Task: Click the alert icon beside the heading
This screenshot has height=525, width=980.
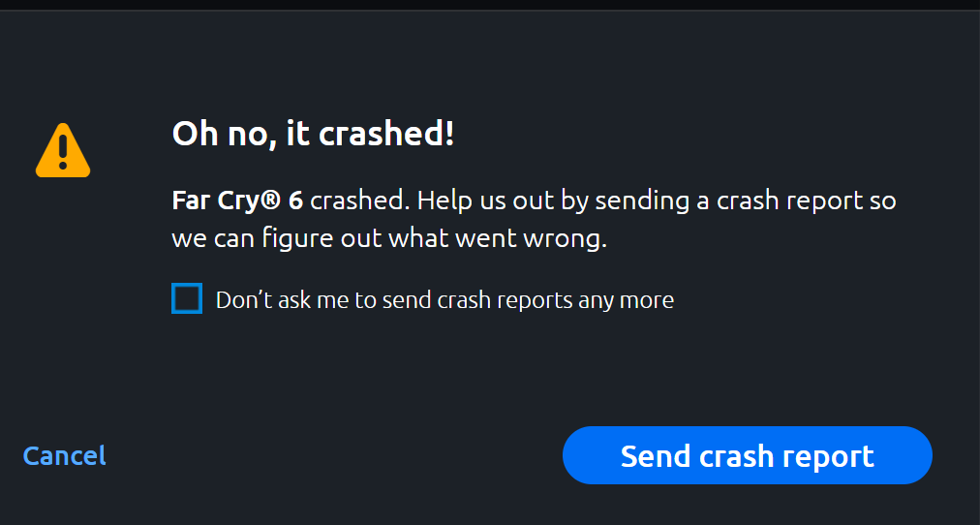Action: click(63, 151)
